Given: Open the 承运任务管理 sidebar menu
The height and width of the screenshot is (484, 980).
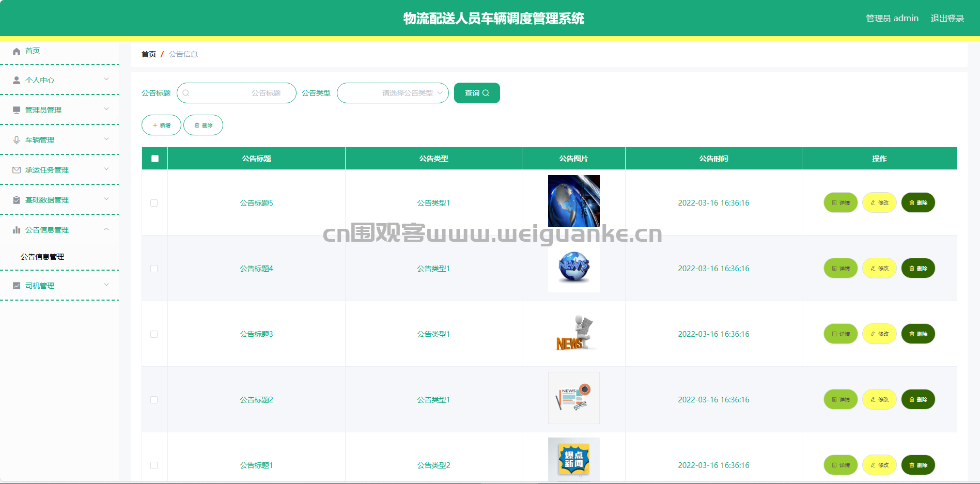Looking at the screenshot, I should pyautogui.click(x=59, y=170).
